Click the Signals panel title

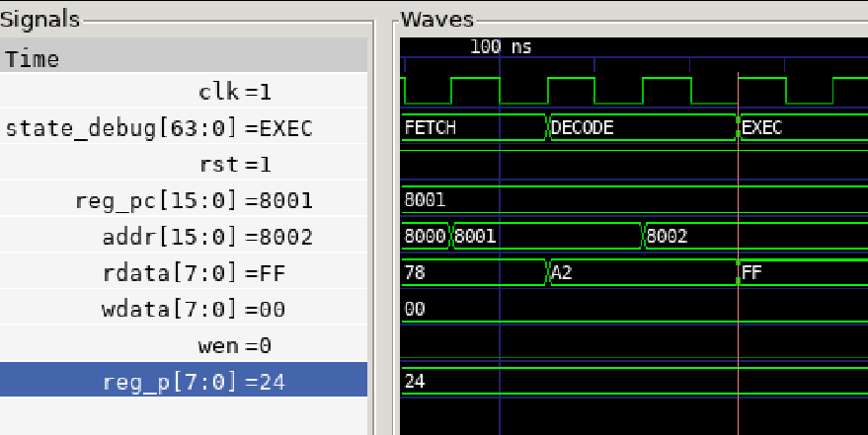click(x=39, y=20)
